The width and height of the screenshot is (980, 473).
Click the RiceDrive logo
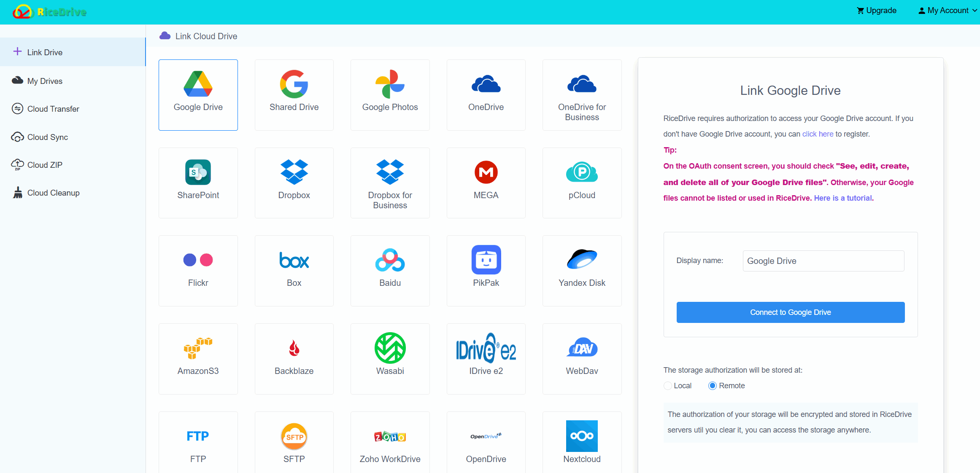pos(49,11)
